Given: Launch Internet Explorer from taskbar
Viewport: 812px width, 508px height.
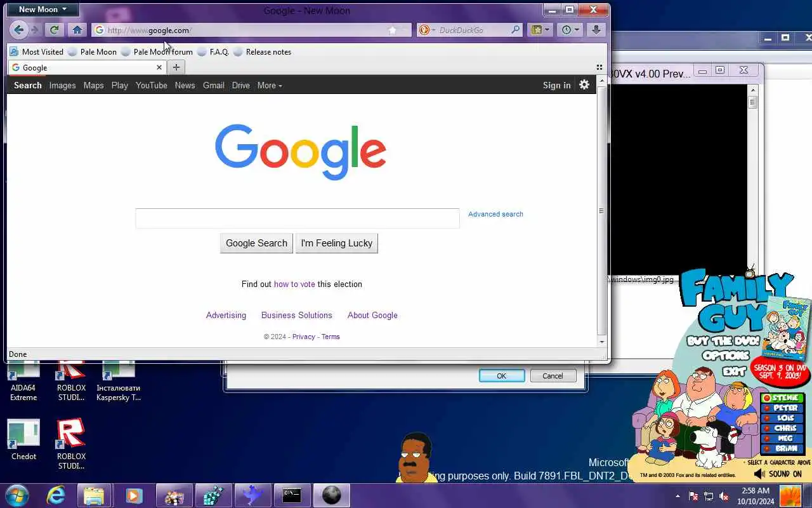Looking at the screenshot, I should (56, 495).
